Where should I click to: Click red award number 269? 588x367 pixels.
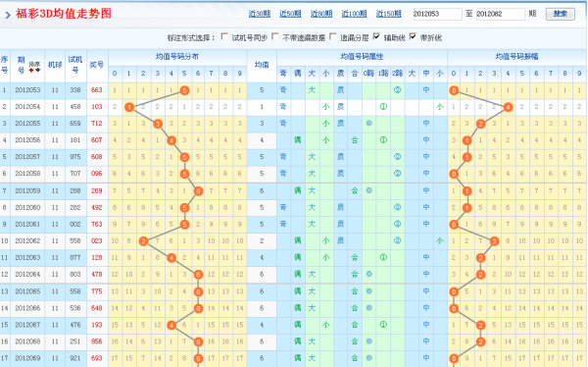pos(97,190)
